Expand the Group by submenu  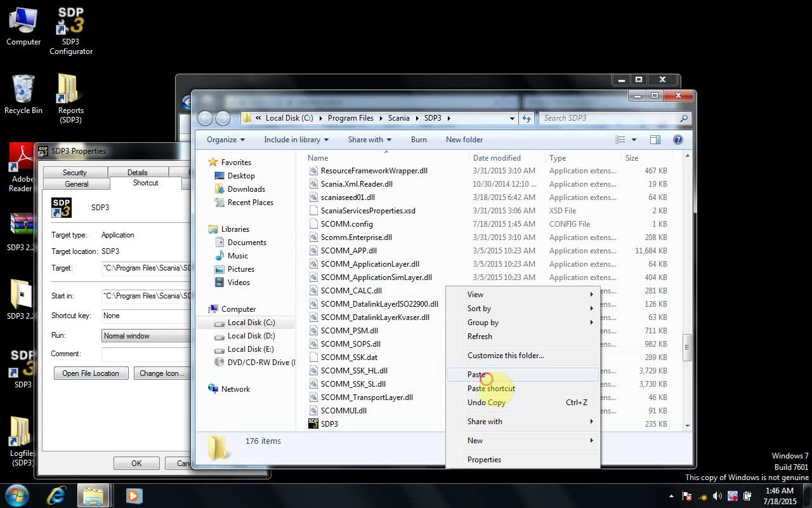(x=523, y=323)
